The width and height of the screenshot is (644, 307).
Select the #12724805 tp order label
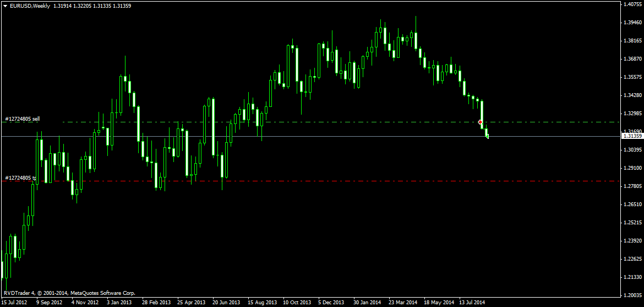point(20,178)
